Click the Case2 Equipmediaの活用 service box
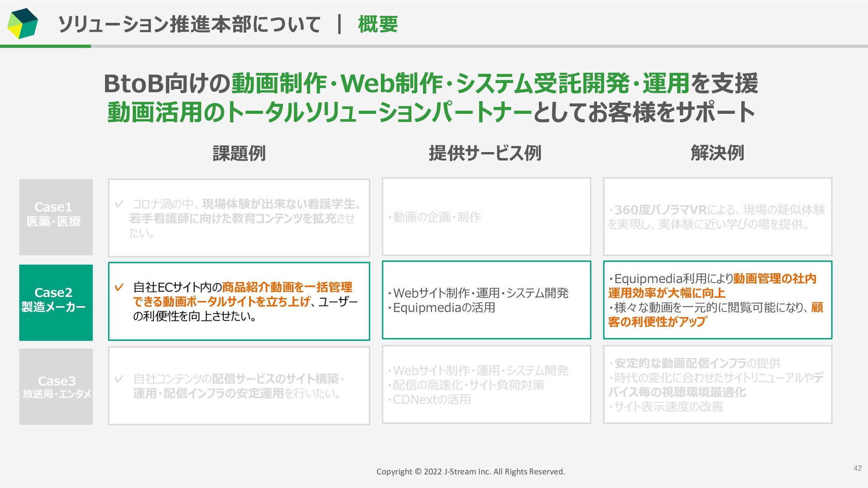 [x=486, y=300]
